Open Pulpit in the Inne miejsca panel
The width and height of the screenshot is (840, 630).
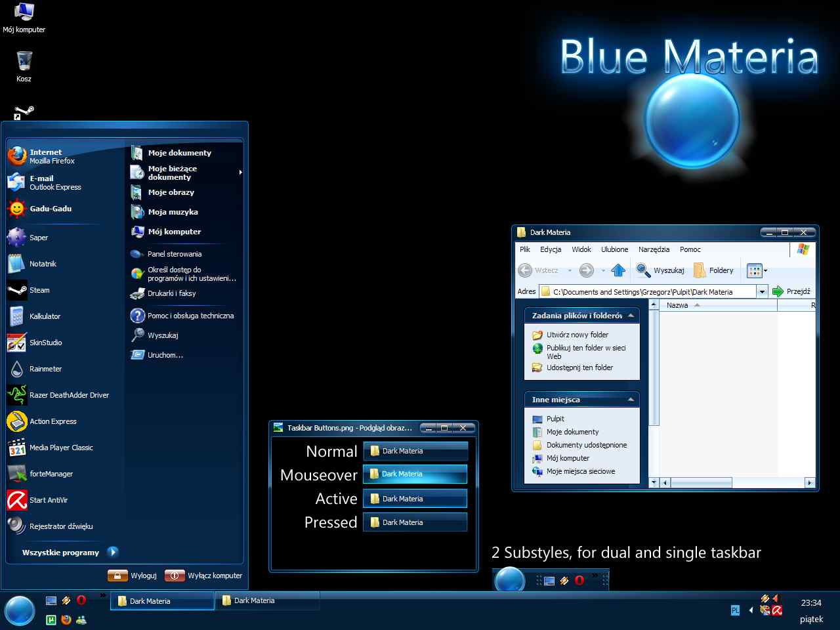tap(555, 419)
